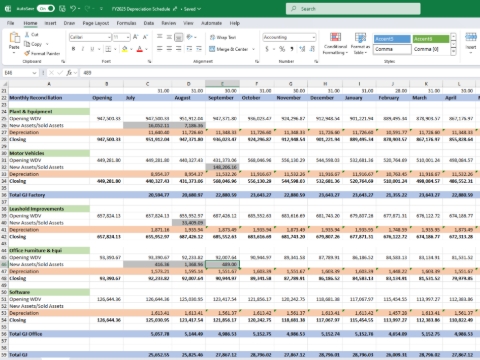Click Decrease Indent icon
480x360 pixels.
click(189, 49)
